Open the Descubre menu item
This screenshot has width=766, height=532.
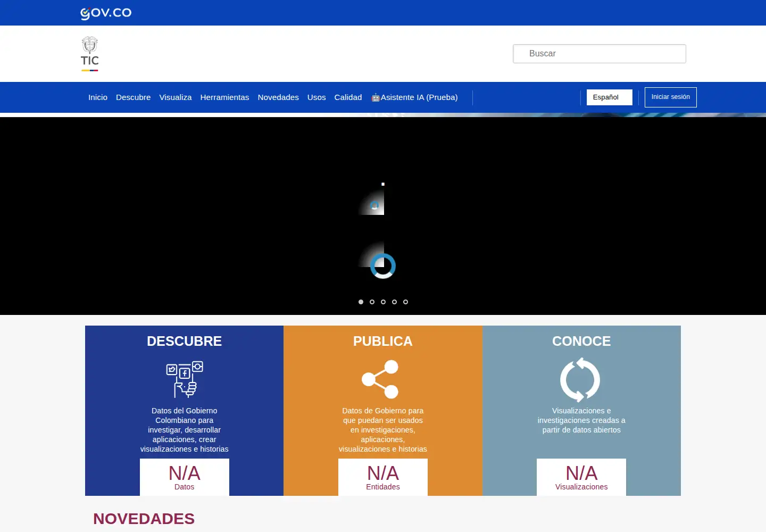[133, 97]
